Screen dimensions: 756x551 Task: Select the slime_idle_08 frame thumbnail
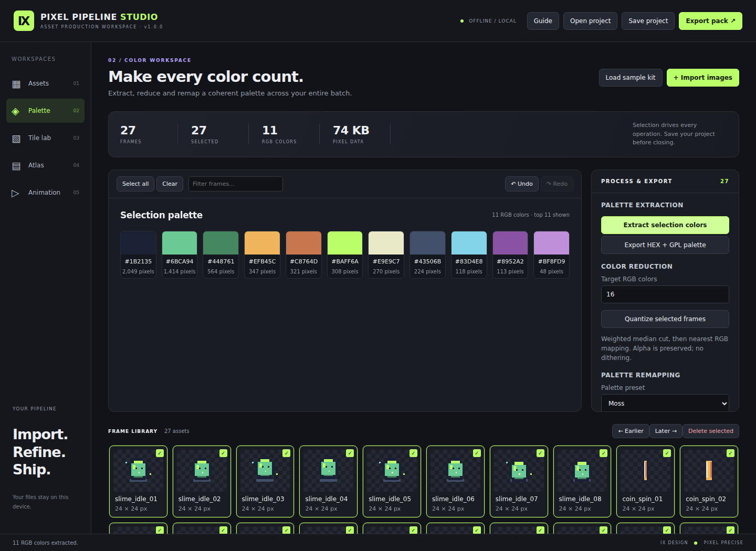[582, 481]
